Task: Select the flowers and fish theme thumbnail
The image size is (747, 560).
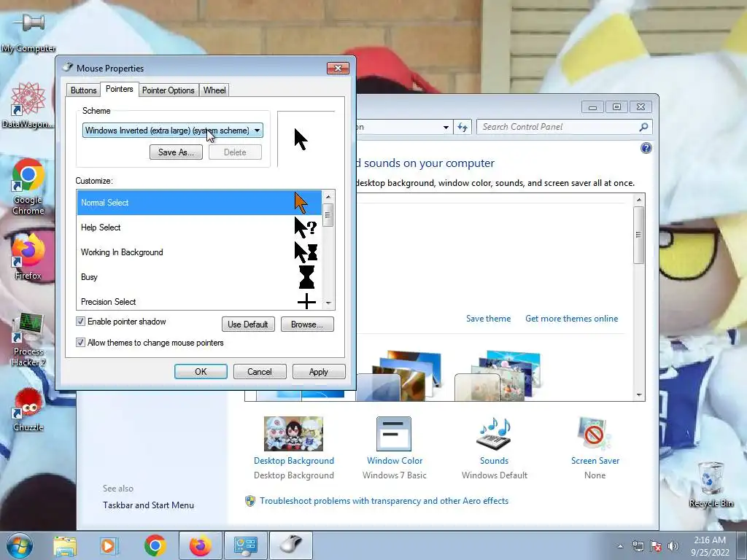Action: 498,376
